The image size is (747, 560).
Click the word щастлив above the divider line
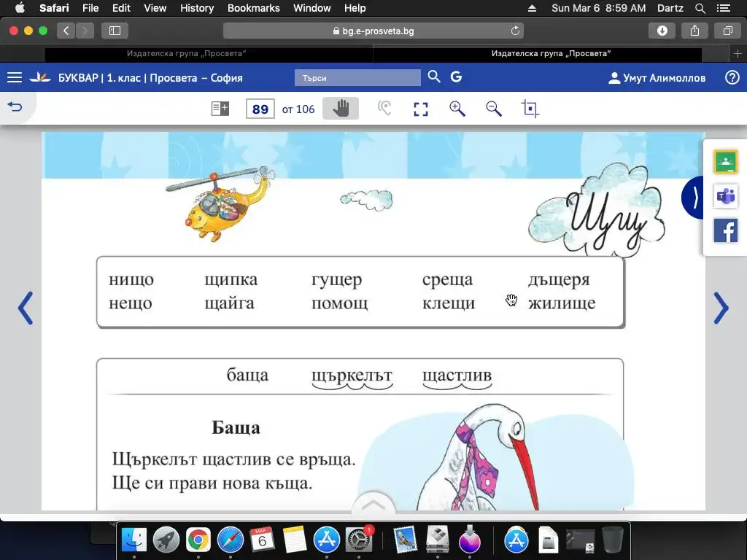pyautogui.click(x=457, y=376)
